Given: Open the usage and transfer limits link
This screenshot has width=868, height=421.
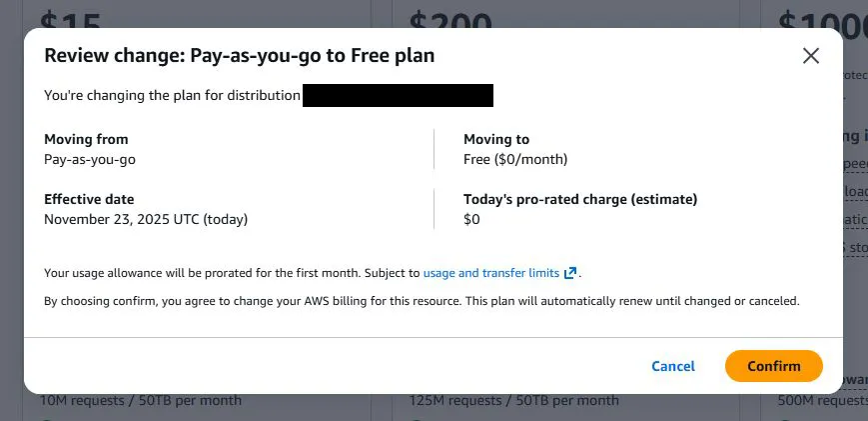Looking at the screenshot, I should (x=490, y=273).
